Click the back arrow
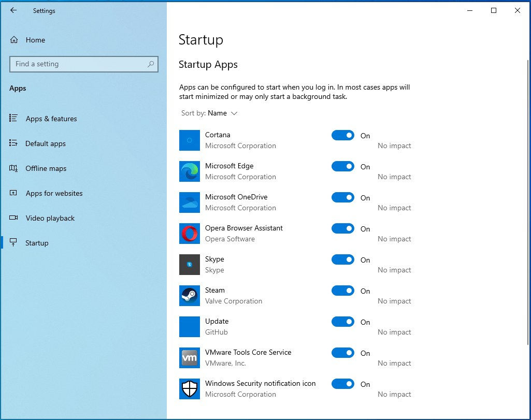531x420 pixels. pyautogui.click(x=13, y=10)
